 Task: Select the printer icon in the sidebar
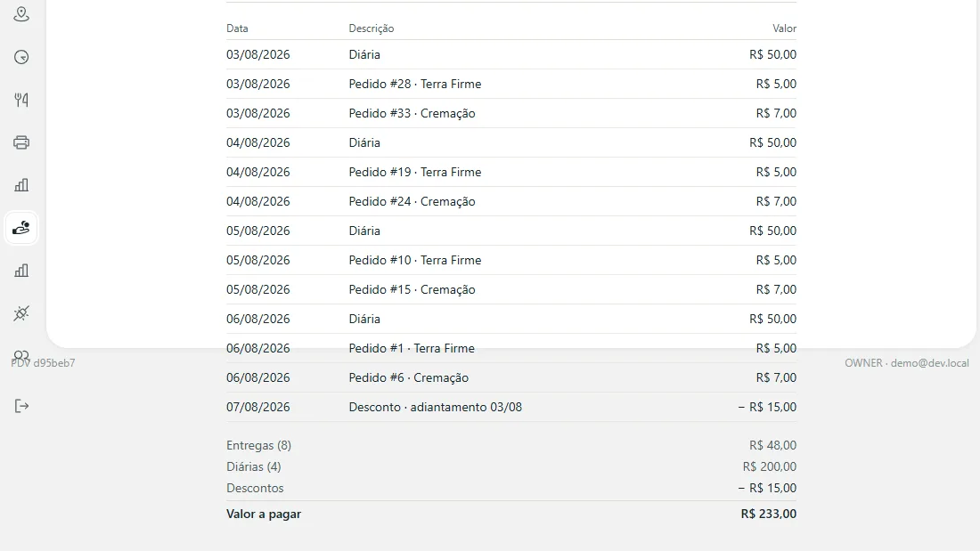[x=21, y=142]
